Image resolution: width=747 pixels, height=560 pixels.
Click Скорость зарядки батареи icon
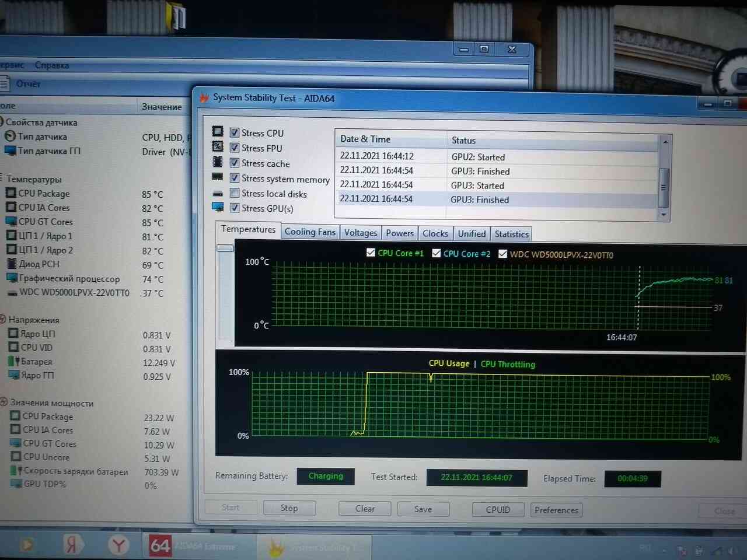[16, 470]
